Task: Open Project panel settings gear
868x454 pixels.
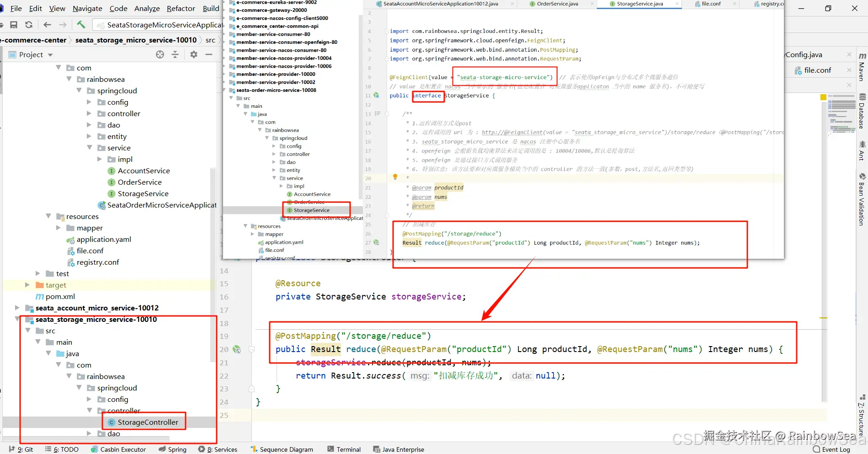Action: (x=194, y=54)
